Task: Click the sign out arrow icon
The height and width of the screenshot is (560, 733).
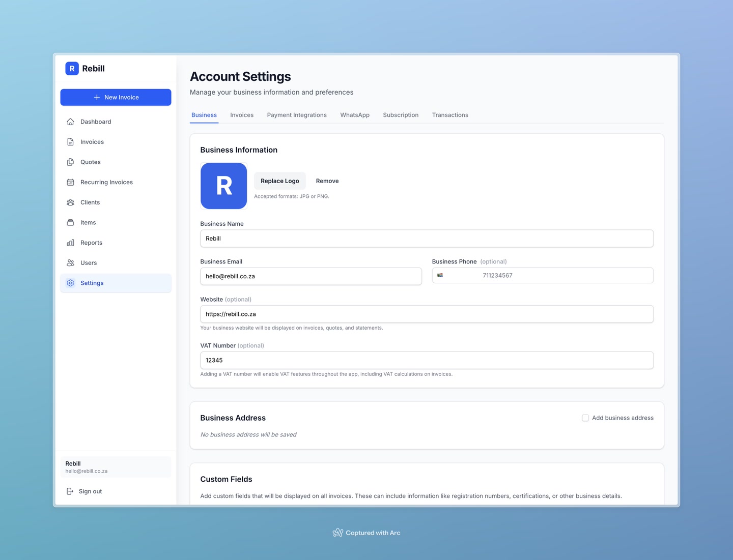Action: pos(70,491)
